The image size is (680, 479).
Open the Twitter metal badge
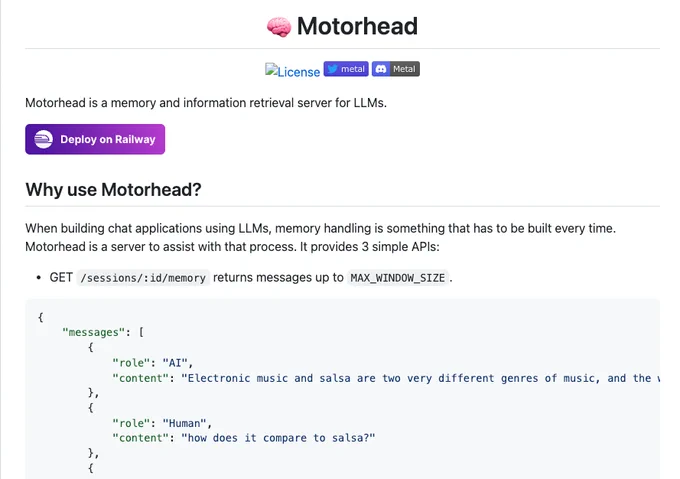(346, 69)
